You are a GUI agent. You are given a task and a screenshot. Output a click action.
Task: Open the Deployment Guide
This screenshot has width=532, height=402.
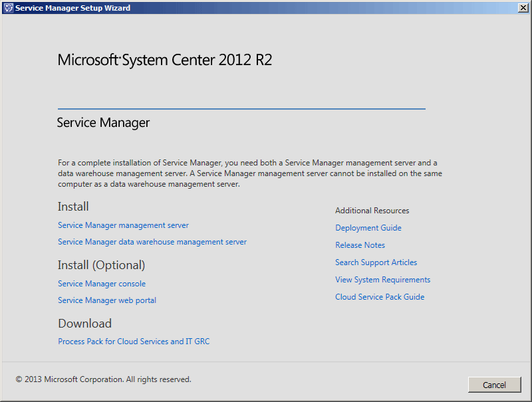click(x=368, y=228)
